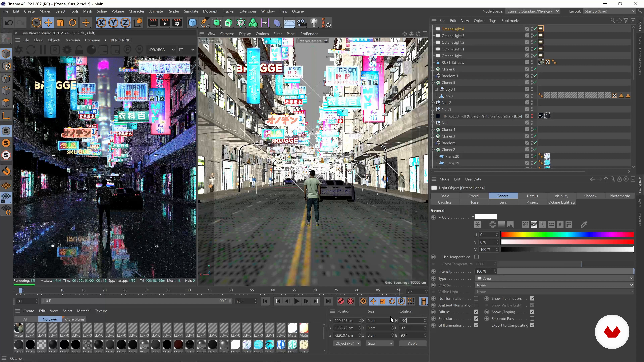Click Live Viewer lock resolution icon
This screenshot has height=362, width=644.
pos(79,50)
